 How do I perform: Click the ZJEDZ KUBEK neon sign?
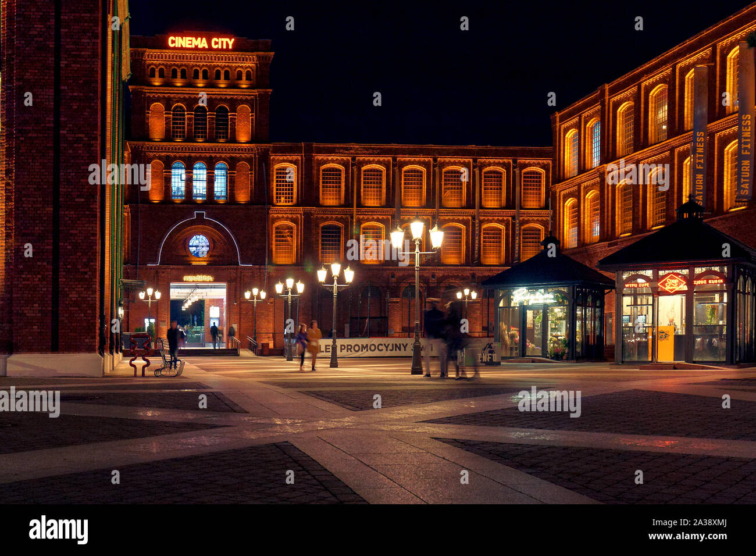(x=708, y=281)
